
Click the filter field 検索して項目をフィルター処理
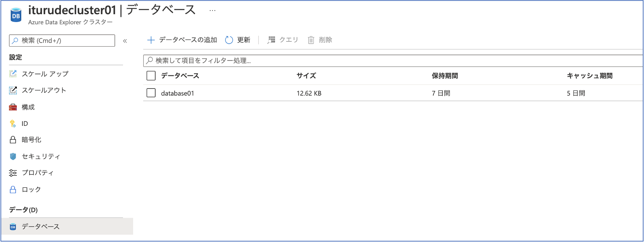tap(393, 60)
